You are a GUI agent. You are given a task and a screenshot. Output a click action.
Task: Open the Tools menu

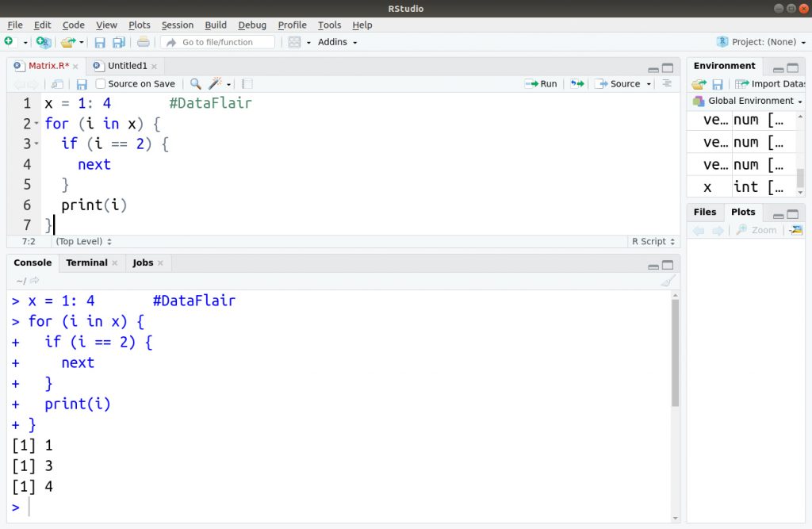[x=329, y=25]
